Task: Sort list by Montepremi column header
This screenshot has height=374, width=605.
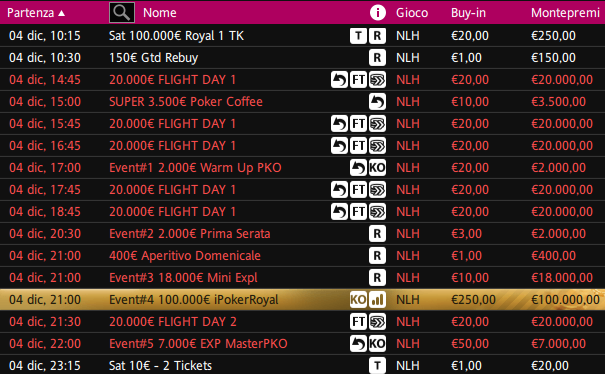Action: (x=565, y=13)
